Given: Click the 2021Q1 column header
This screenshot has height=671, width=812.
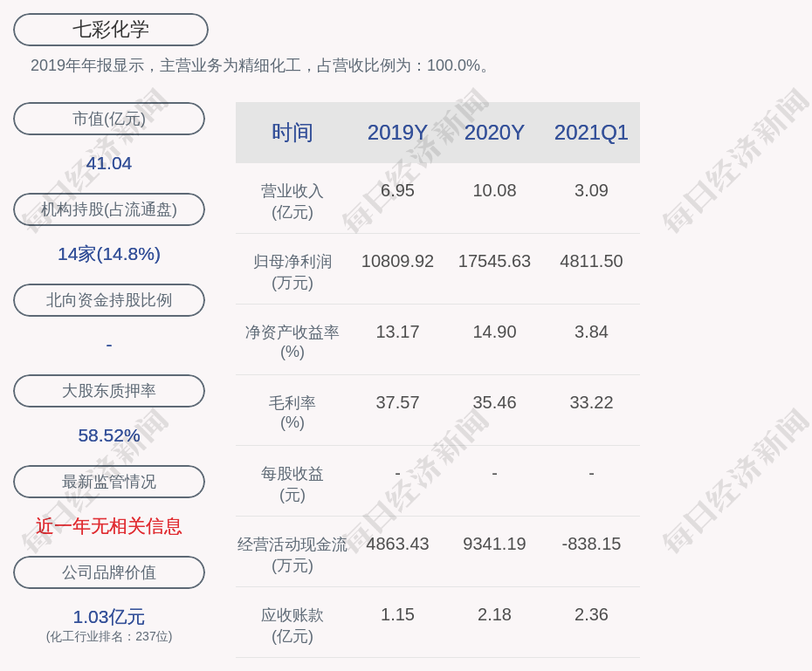Looking at the screenshot, I should (x=591, y=133).
